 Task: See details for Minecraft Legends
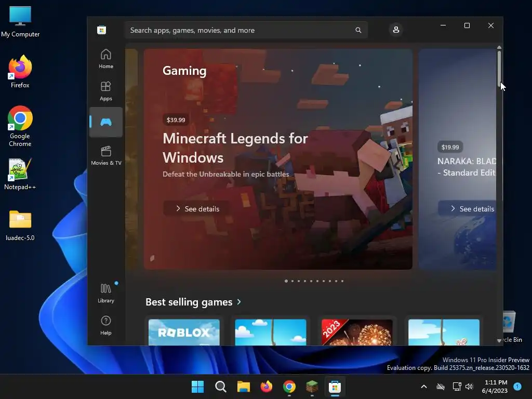click(197, 209)
